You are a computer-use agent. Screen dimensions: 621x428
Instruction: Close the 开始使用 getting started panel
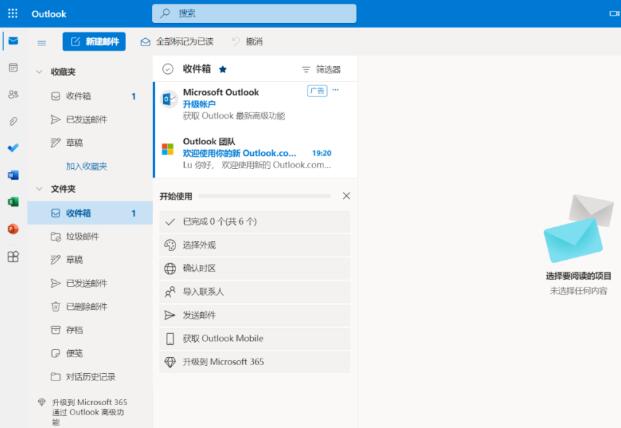[x=346, y=196]
